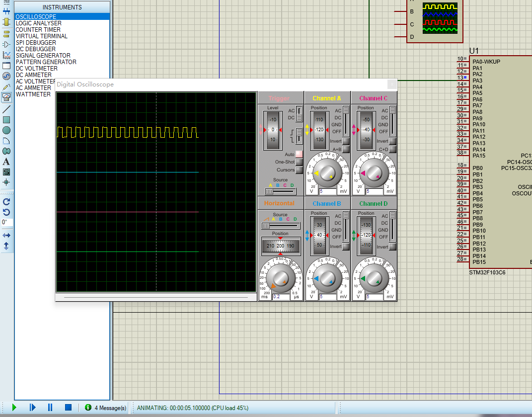Pause the running simulation
The width and height of the screenshot is (532, 417).
pos(50,408)
